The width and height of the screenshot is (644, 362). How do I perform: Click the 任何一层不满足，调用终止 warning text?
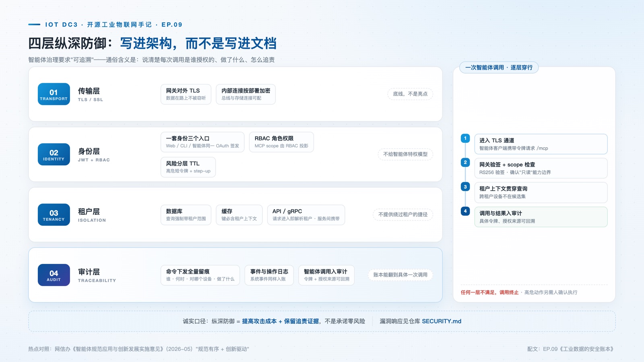coord(490,292)
